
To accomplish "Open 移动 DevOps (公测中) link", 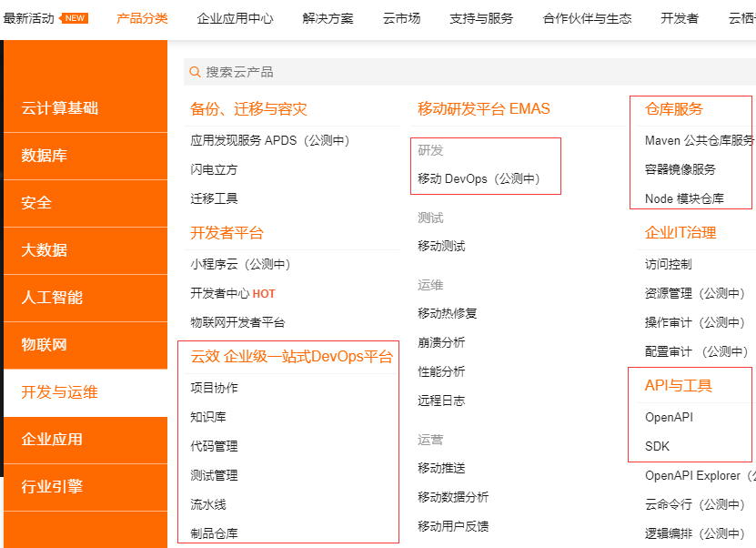I will pos(479,178).
